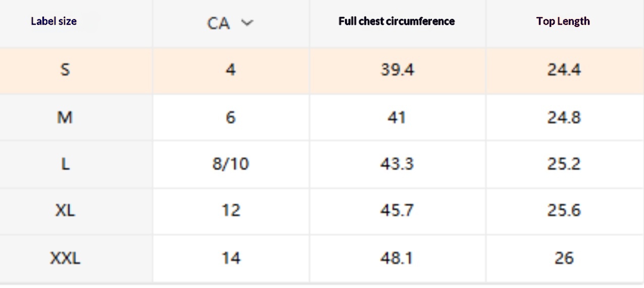
Task: Click the Top Length column header
Action: tap(563, 21)
